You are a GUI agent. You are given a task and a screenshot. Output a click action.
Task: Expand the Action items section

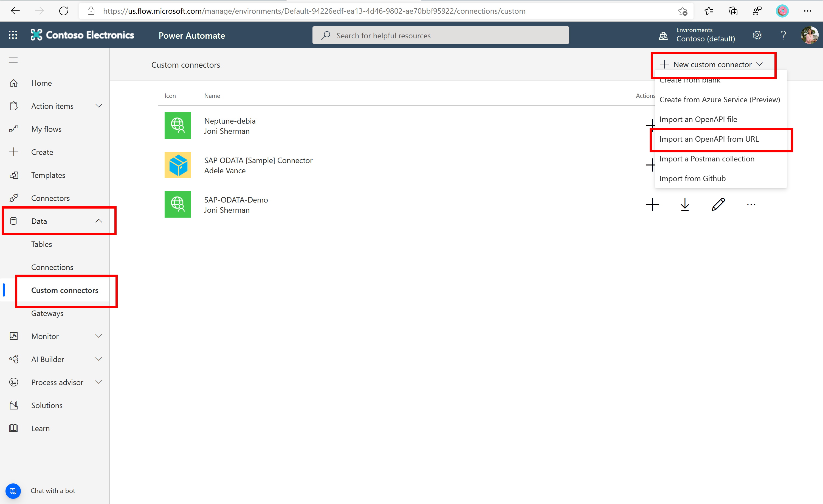pos(98,106)
